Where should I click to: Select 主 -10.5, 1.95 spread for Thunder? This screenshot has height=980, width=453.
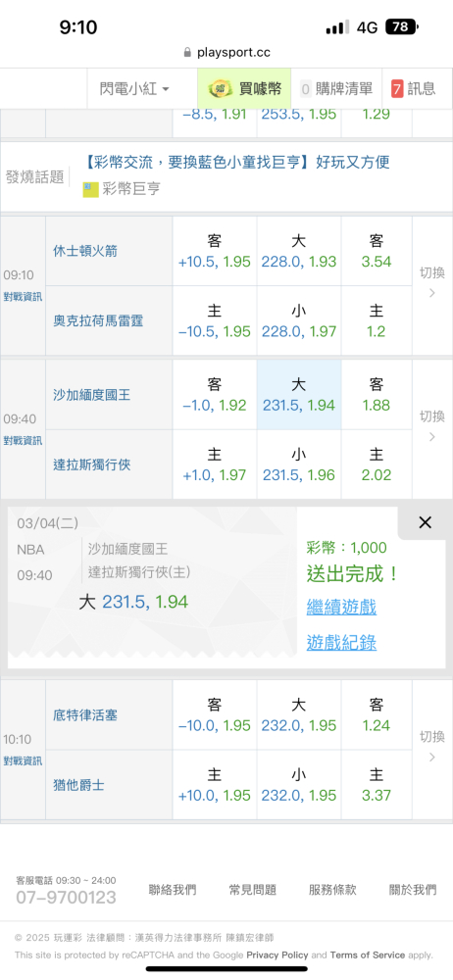215,321
